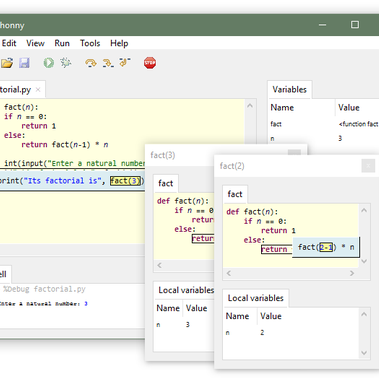This screenshot has height=379, width=379.
Task: Start debugging with the bug icon
Action: [66, 63]
